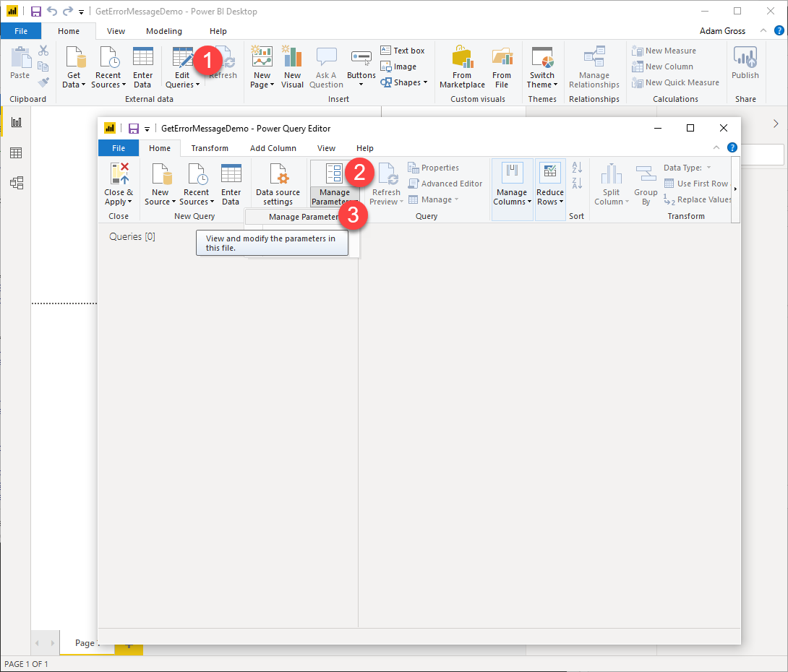Open View tab in Power BI Desktop
The width and height of the screenshot is (788, 672).
(x=116, y=31)
